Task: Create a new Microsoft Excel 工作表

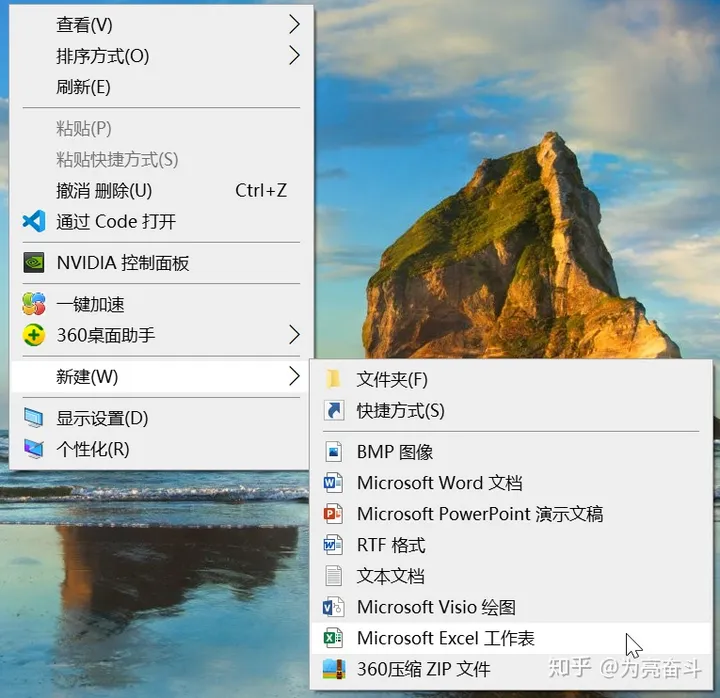Action: click(512, 638)
